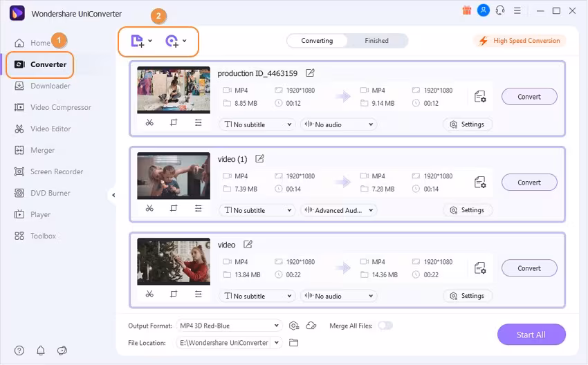Open Player from the sidebar

click(32, 214)
